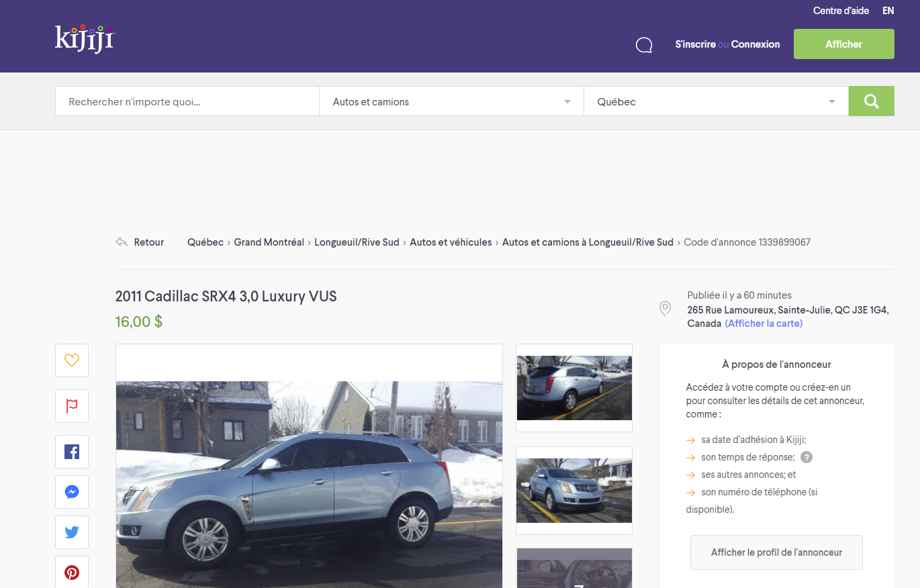This screenshot has height=588, width=920.
Task: Click the response time help question mark
Action: tap(807, 457)
